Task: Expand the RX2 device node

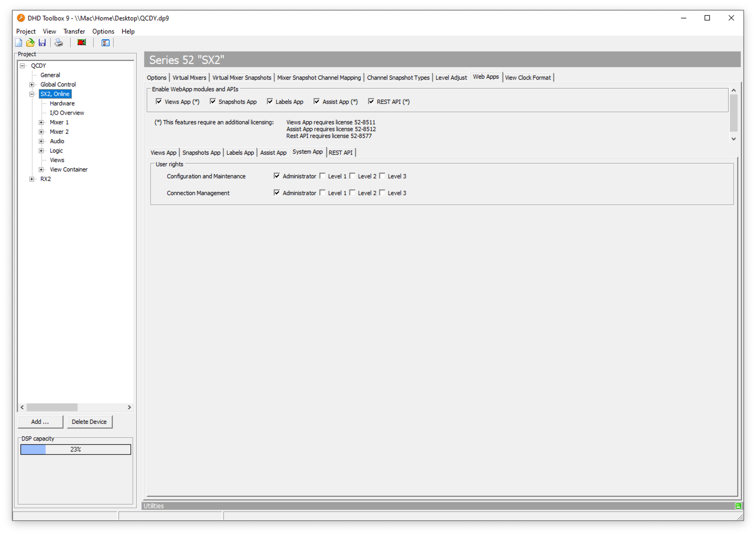Action: (x=32, y=179)
